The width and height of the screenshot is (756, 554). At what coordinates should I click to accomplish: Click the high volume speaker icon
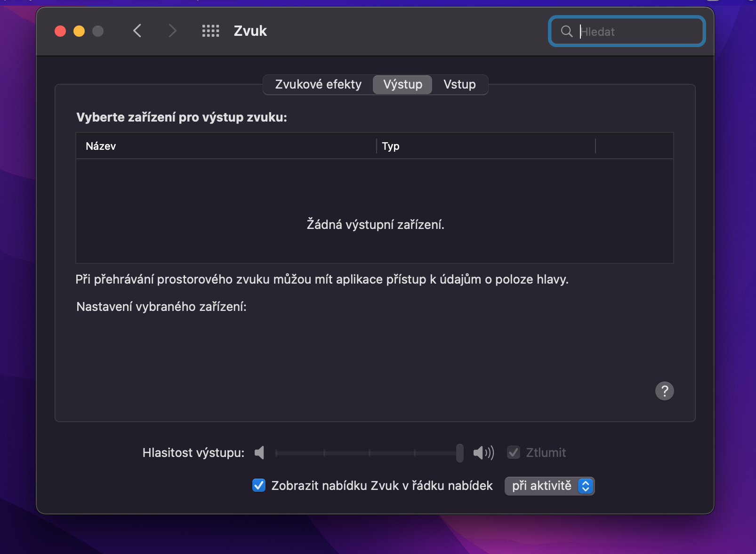pos(483,453)
